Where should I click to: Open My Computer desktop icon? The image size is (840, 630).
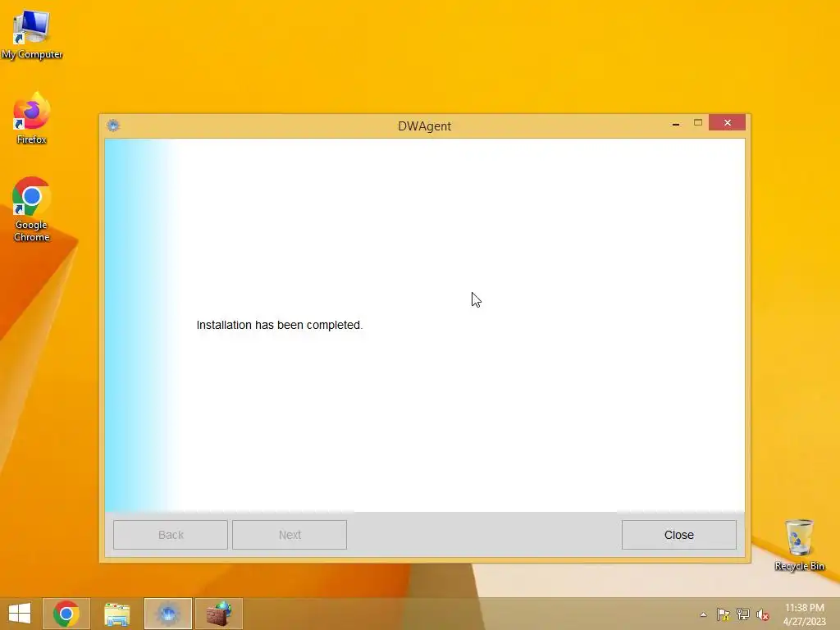tap(32, 34)
